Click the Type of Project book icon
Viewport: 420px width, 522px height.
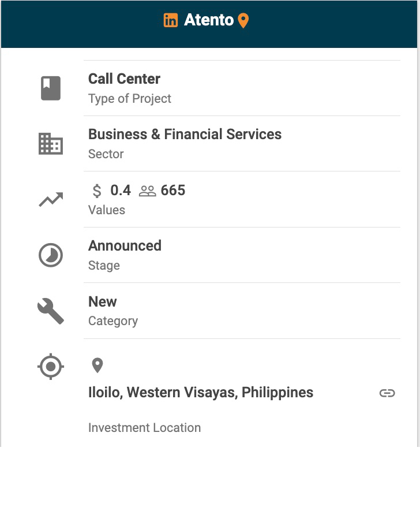point(51,88)
